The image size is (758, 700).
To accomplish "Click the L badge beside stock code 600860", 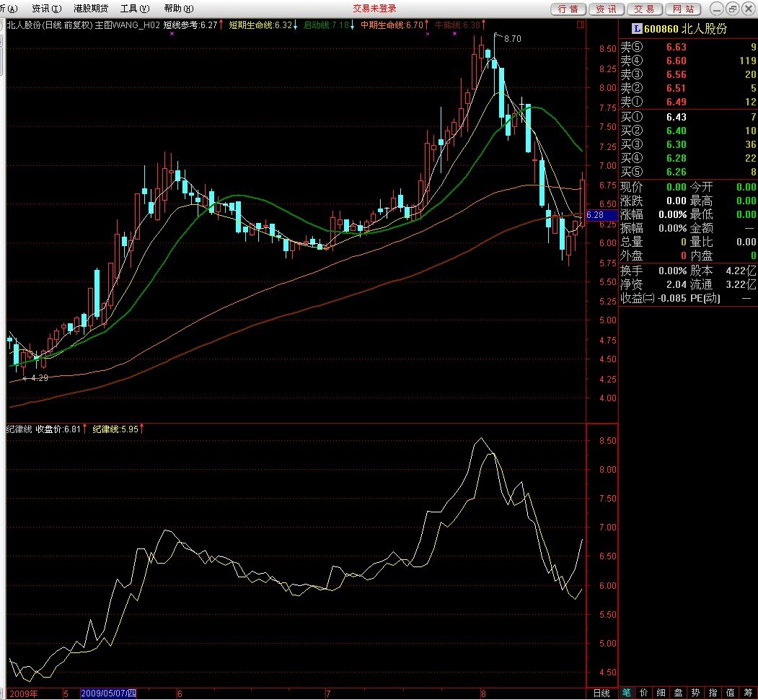I will coord(637,29).
